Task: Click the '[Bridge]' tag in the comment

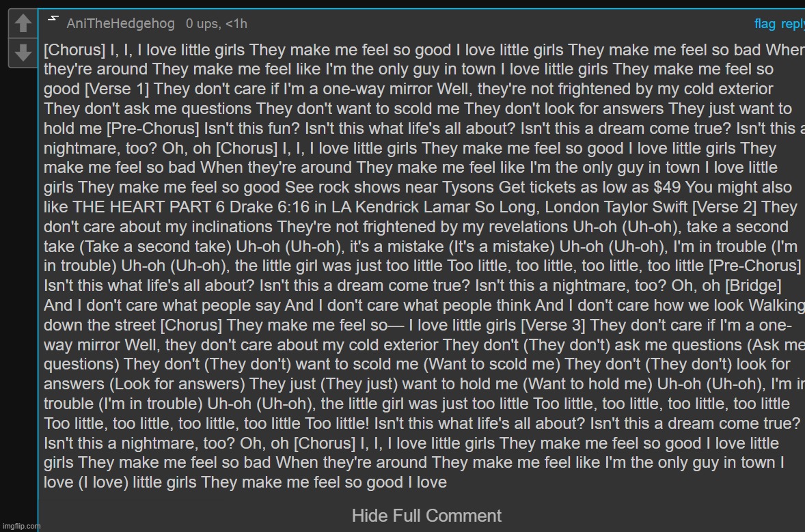Action: (753, 285)
